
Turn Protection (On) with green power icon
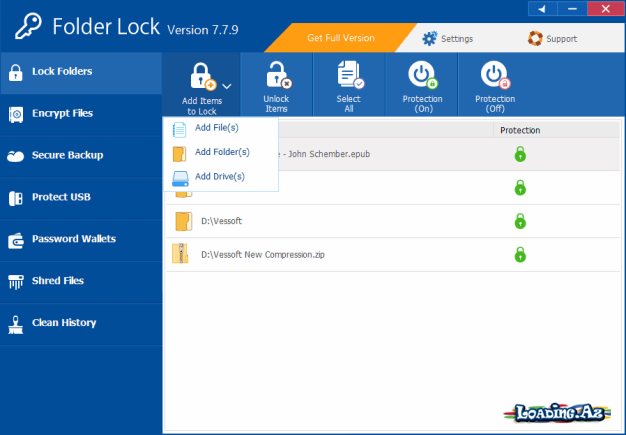pyautogui.click(x=423, y=75)
